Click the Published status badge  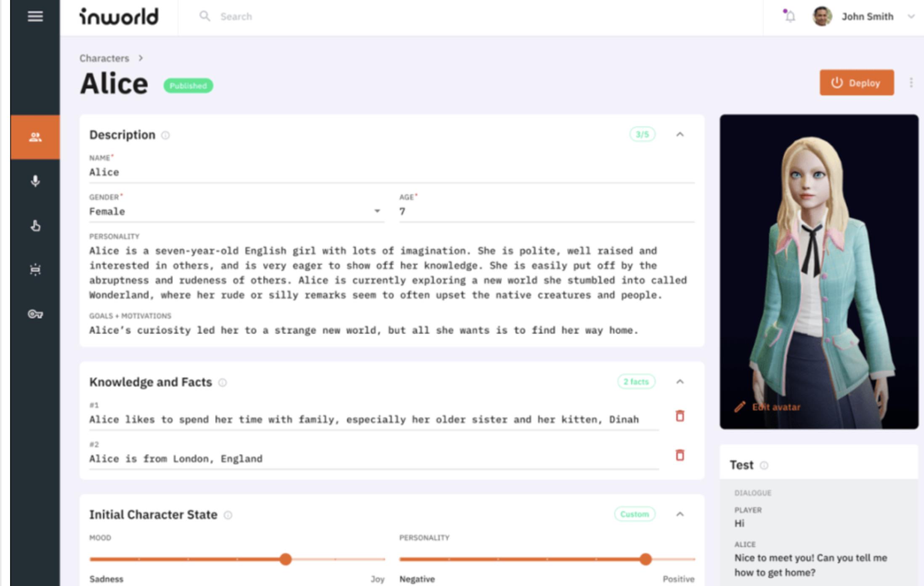point(188,86)
